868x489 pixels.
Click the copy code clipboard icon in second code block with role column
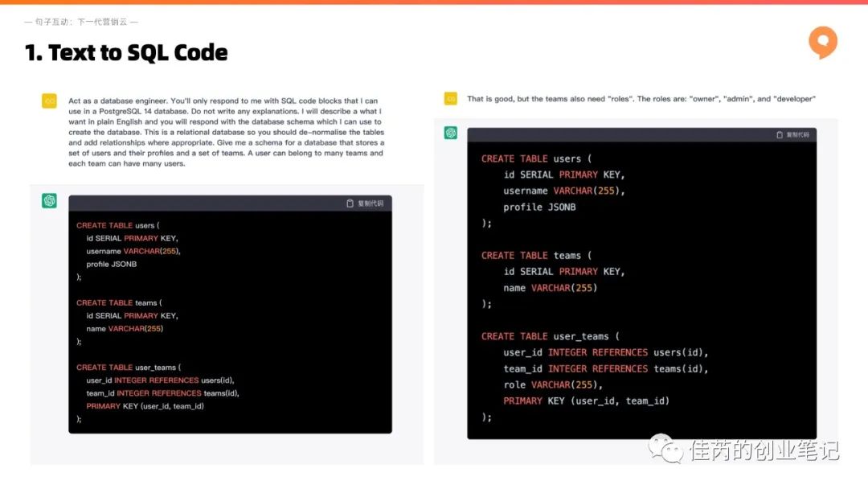(780, 134)
